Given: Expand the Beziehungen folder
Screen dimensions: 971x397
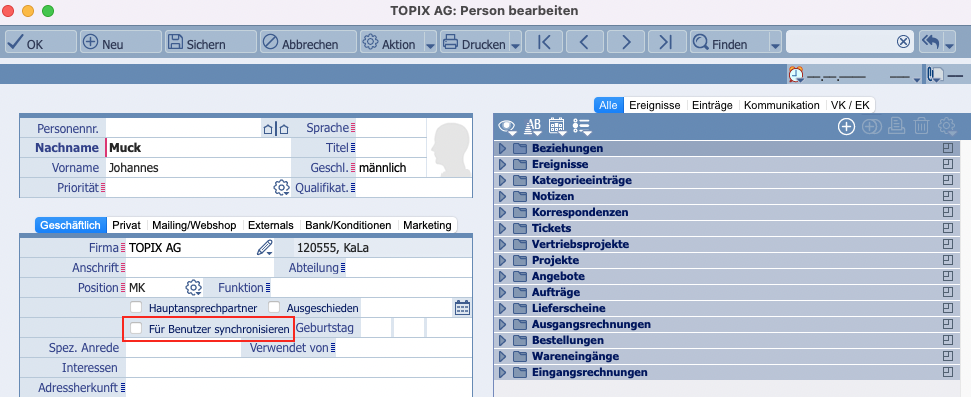Looking at the screenshot, I should 502,149.
